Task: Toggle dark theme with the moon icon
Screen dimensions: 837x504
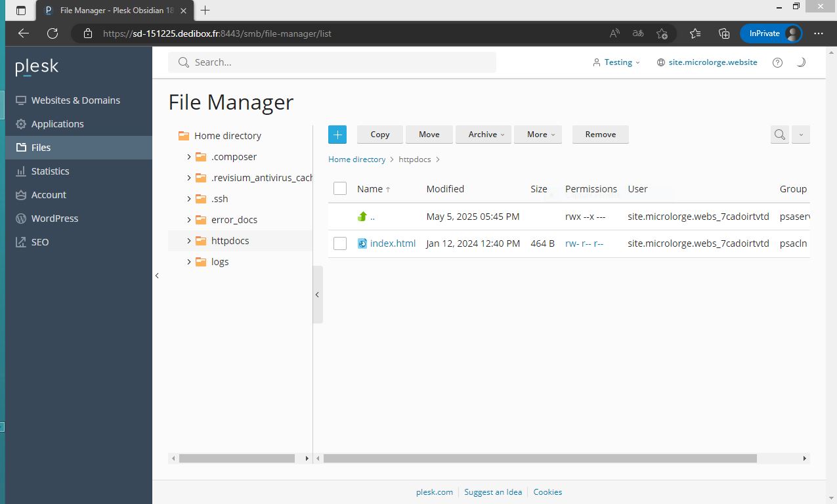Action: click(801, 62)
